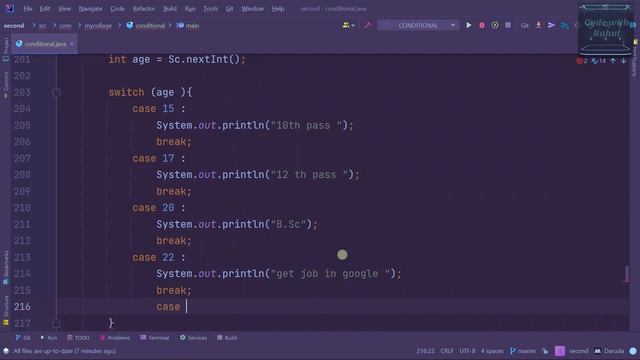Open the Structure tool window from left sidebar
The image size is (640, 360).
point(6,310)
